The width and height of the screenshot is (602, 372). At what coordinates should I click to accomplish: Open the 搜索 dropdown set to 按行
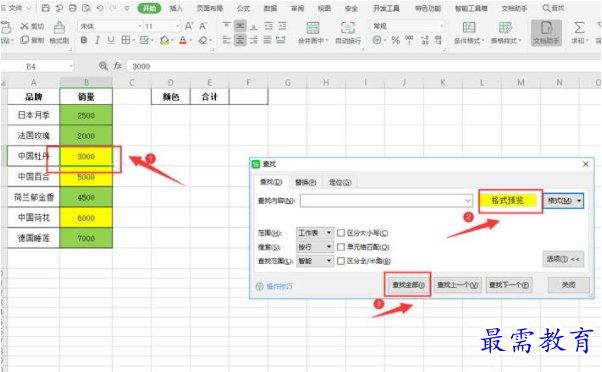pos(315,247)
